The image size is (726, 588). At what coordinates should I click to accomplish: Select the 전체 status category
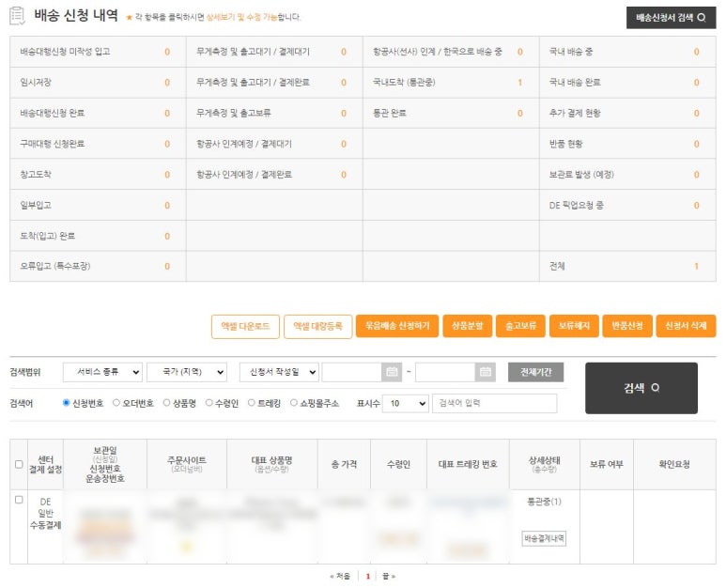pyautogui.click(x=559, y=266)
